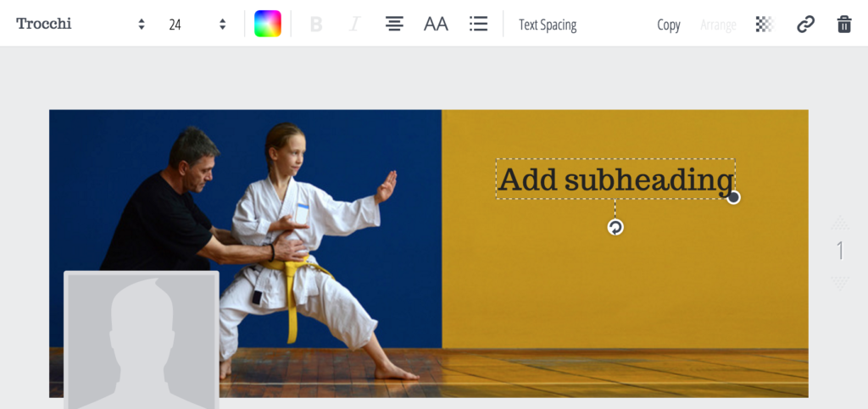Toggle uppercase with the AA icon
Viewport: 868px width, 409px height.
tap(436, 24)
